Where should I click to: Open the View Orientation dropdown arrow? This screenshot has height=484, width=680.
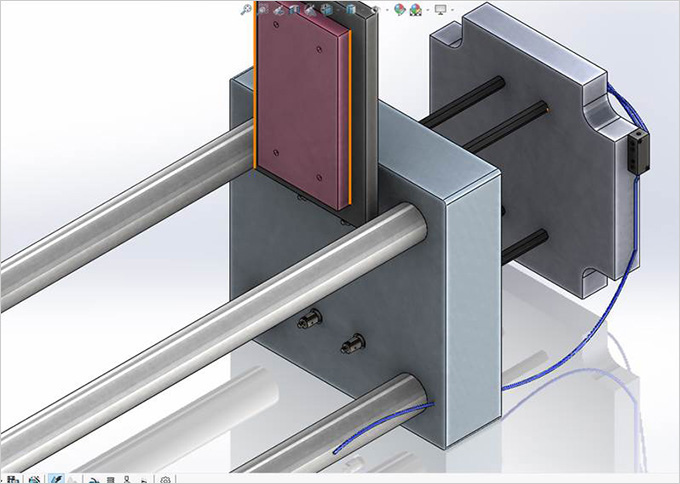pyautogui.click(x=338, y=10)
